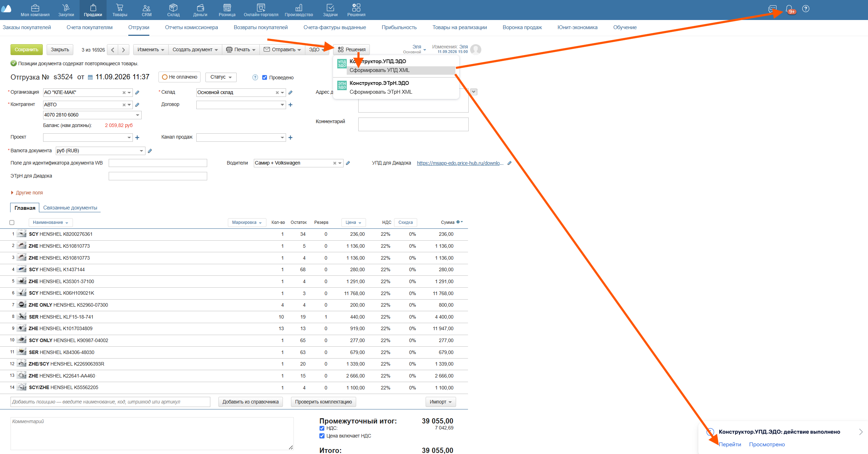Focus the Добавить позицию input field
The width and height of the screenshot is (868, 454).
pyautogui.click(x=110, y=402)
